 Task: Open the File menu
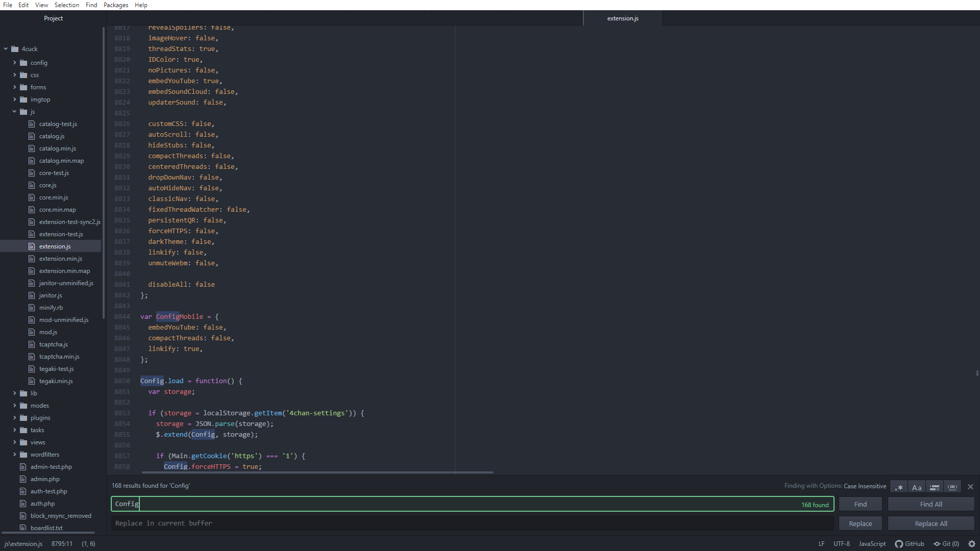(x=8, y=5)
